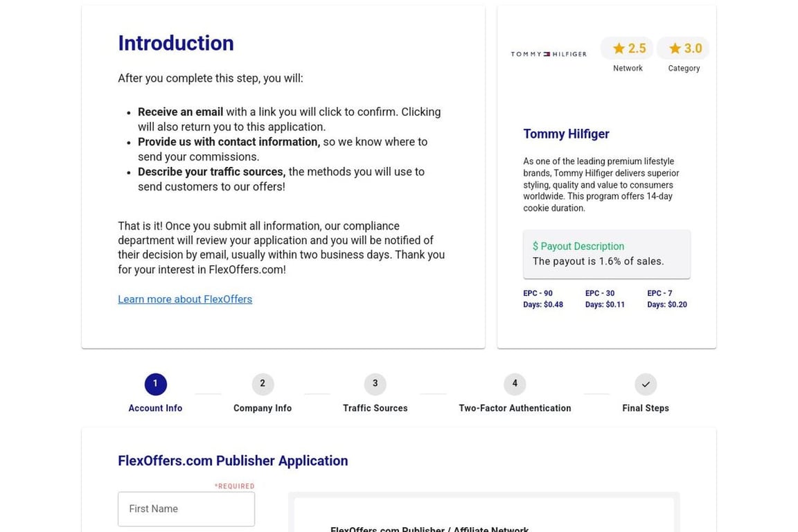798x532 pixels.
Task: Click the FlexOffers.com Publisher Application heading
Action: [233, 461]
